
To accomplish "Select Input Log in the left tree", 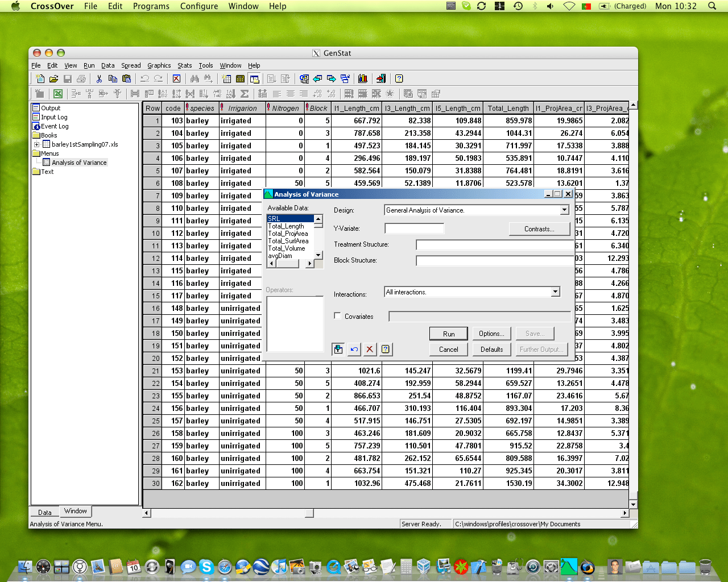I will (x=54, y=117).
